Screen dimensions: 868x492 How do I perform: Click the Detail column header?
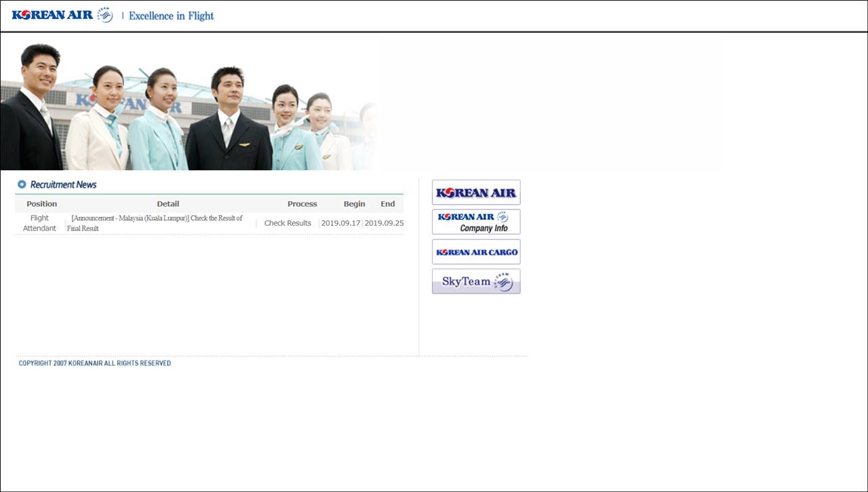pos(168,203)
